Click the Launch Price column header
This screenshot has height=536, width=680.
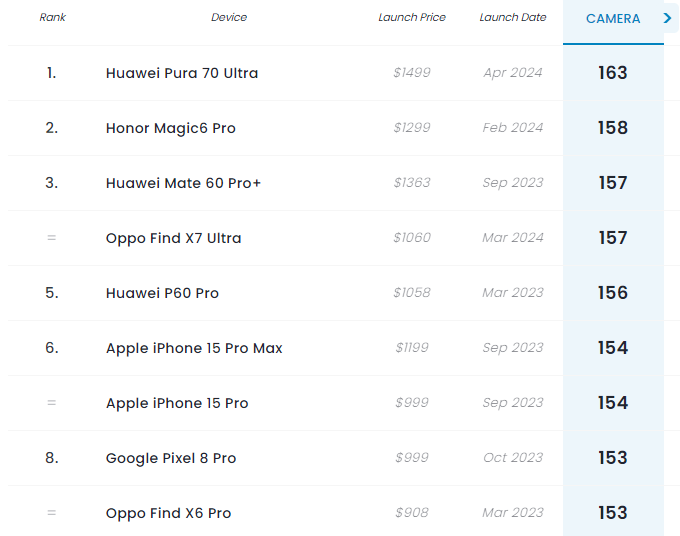pos(412,17)
